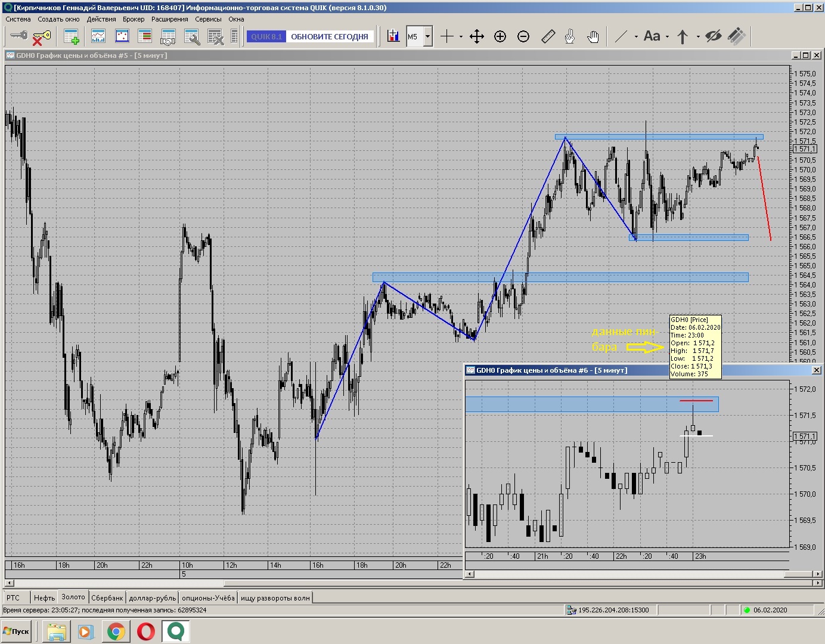Click chart #6 scrollbar left arrow

coord(470,574)
